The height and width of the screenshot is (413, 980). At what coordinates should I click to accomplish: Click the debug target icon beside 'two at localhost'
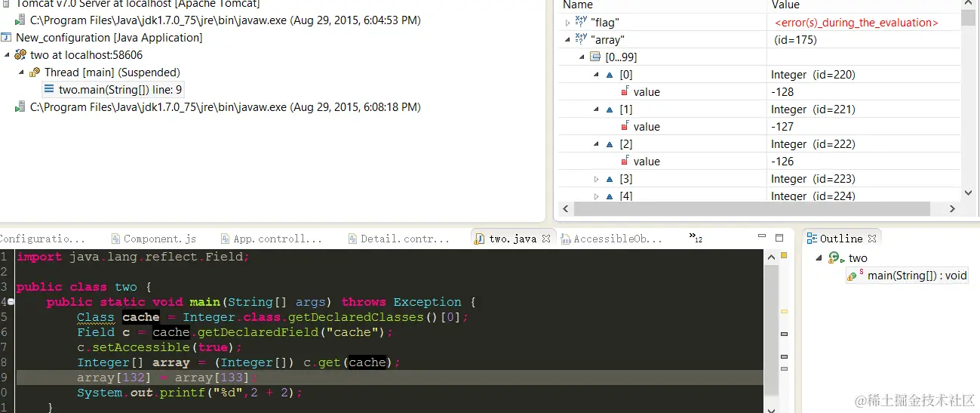point(20,55)
